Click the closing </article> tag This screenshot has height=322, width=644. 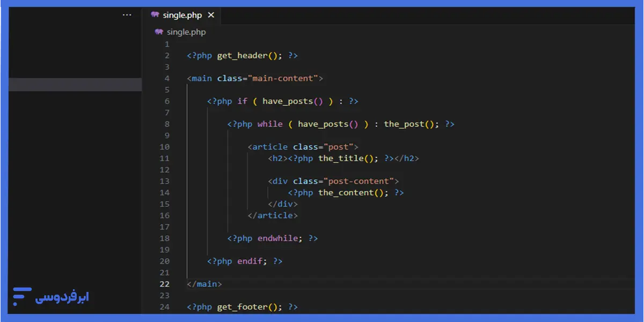click(x=273, y=216)
